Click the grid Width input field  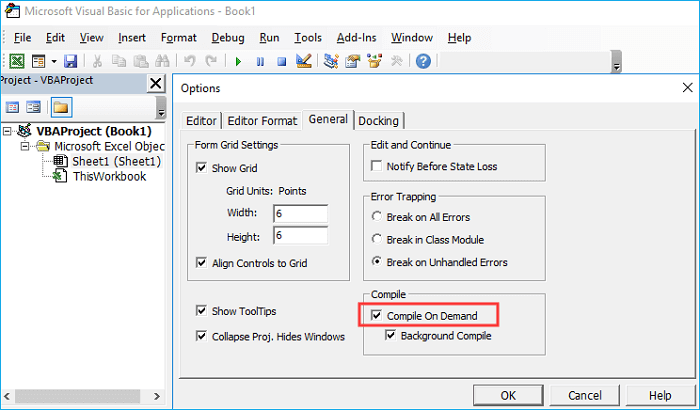[300, 213]
